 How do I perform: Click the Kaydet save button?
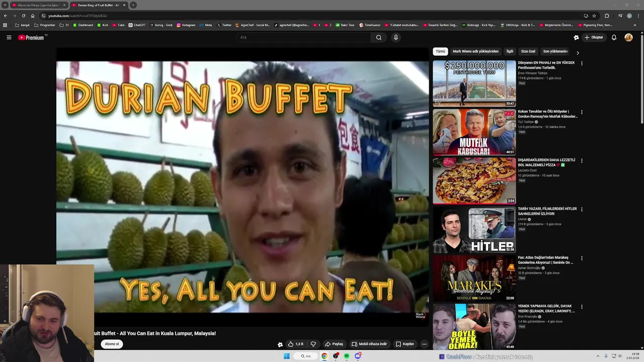pos(405,344)
